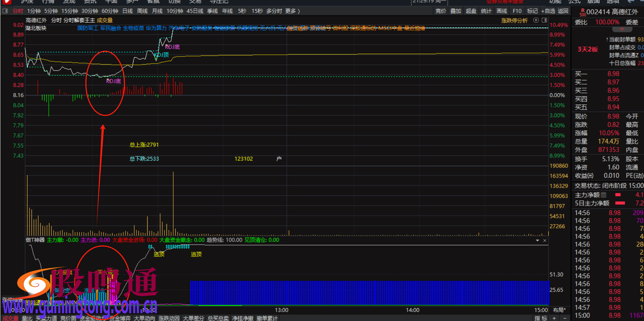
Task: Click the 买一 bid price 8.98
Action: coord(613,74)
